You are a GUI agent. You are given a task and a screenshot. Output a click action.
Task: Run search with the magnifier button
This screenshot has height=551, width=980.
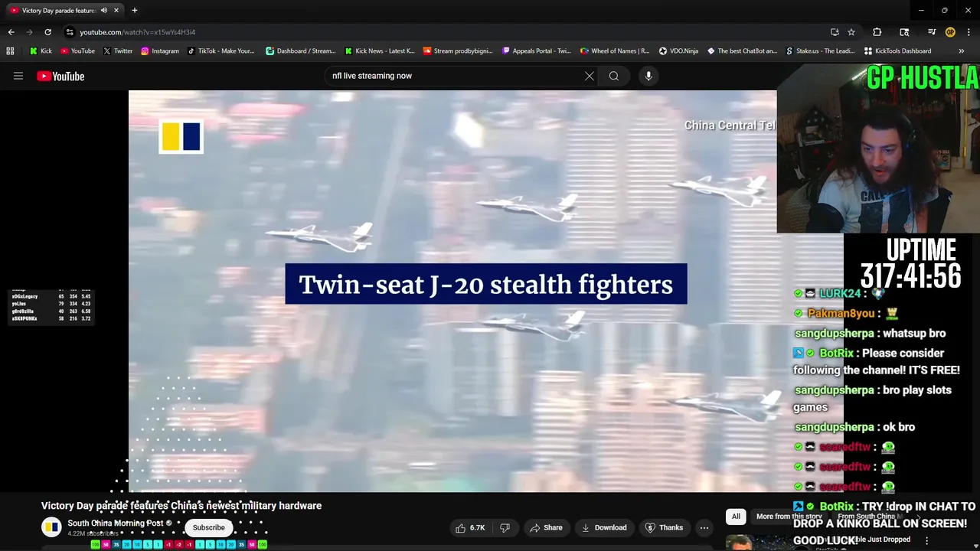(x=614, y=76)
